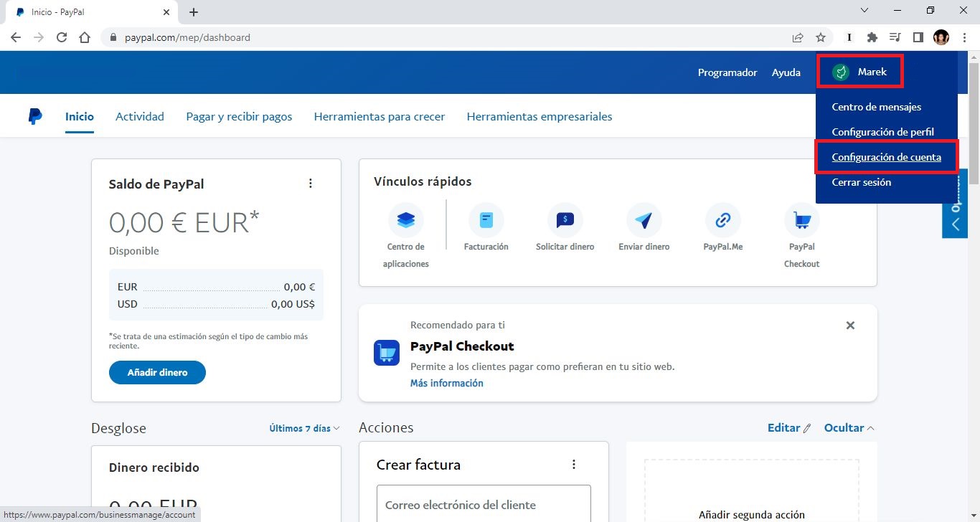Click the PayPal logo icon
Screen dimensions: 980x522
35,117
